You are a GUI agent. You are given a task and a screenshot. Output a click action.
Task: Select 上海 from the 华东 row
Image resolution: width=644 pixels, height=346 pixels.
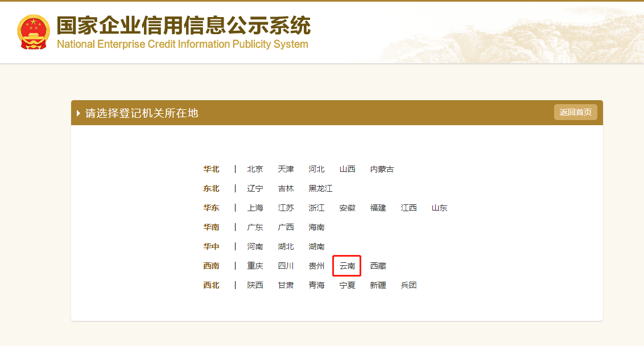pyautogui.click(x=255, y=208)
